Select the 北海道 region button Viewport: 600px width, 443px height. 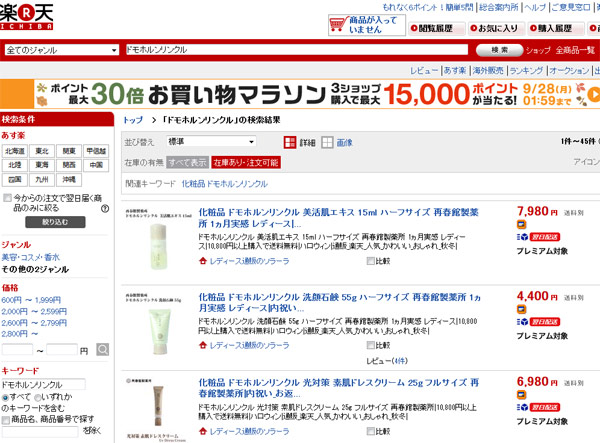15,151
